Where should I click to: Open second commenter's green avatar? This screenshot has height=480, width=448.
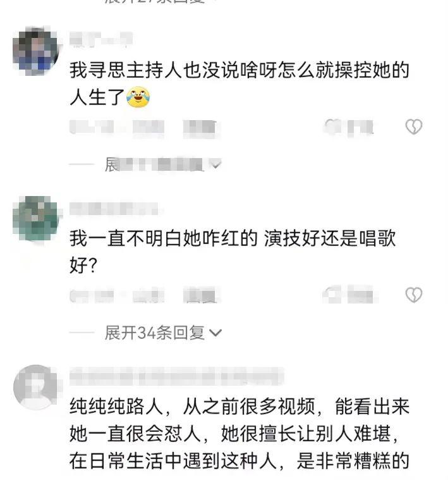click(35, 218)
